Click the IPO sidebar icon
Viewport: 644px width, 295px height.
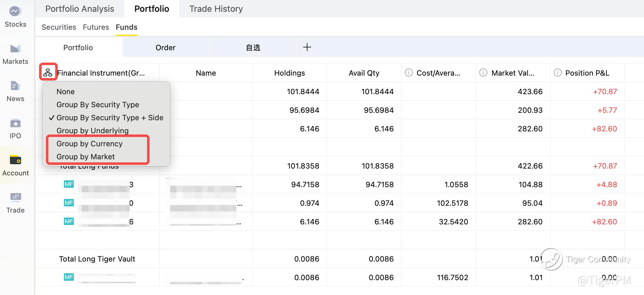(x=15, y=123)
